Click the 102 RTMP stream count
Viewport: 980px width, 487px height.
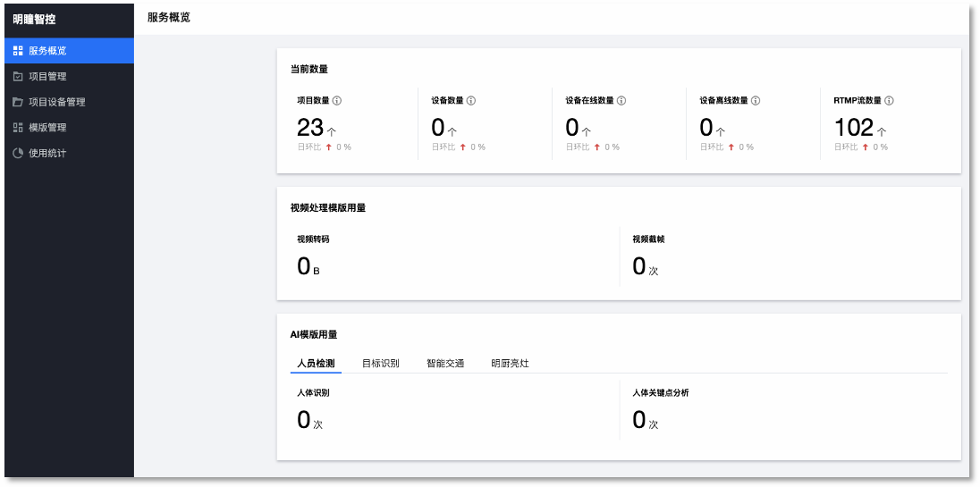(x=853, y=128)
